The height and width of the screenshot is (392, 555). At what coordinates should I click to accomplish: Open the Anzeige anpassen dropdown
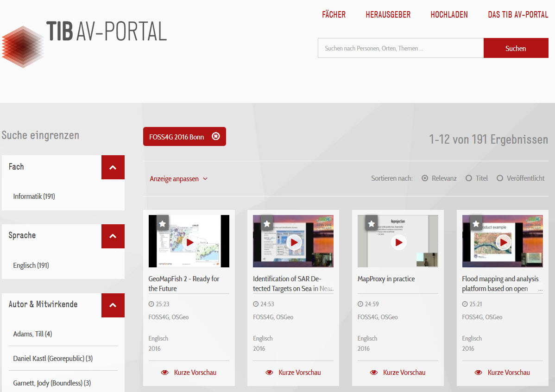pyautogui.click(x=178, y=179)
